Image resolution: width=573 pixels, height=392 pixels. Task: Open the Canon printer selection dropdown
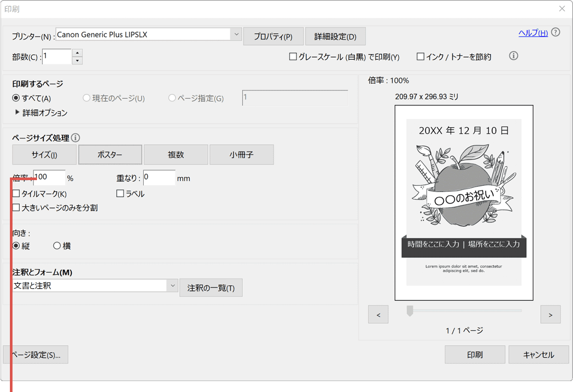[x=236, y=33]
